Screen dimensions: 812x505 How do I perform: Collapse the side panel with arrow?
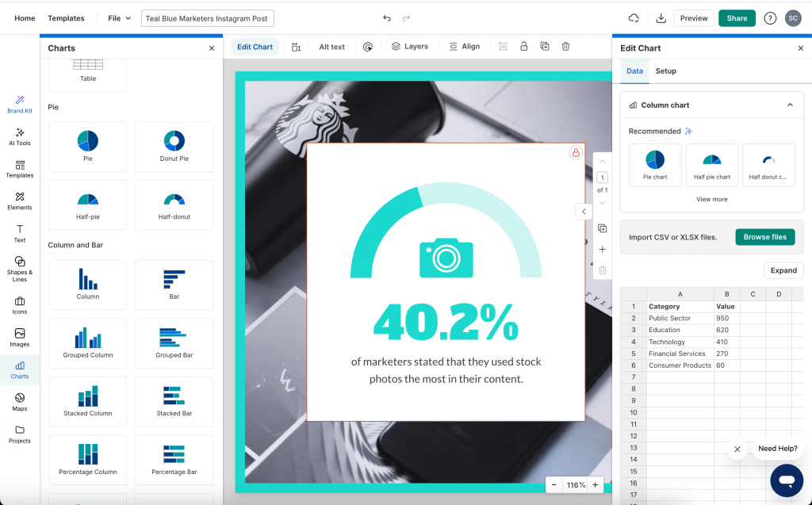(584, 212)
